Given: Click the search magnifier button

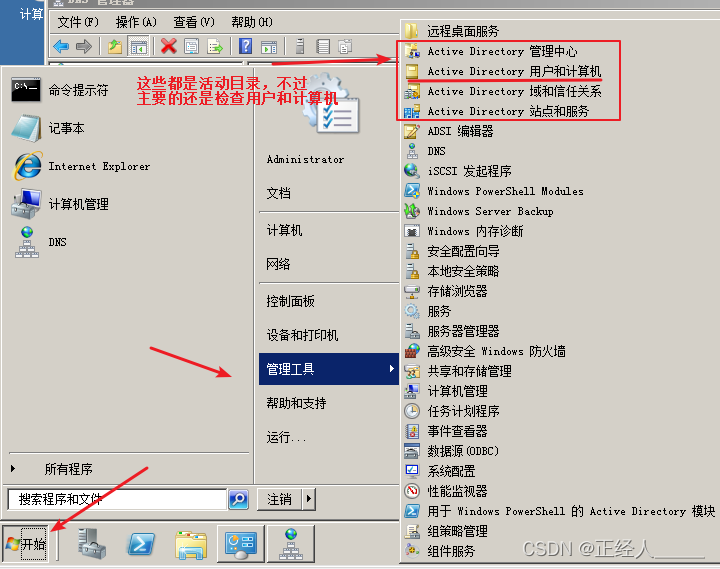Looking at the screenshot, I should [239, 499].
